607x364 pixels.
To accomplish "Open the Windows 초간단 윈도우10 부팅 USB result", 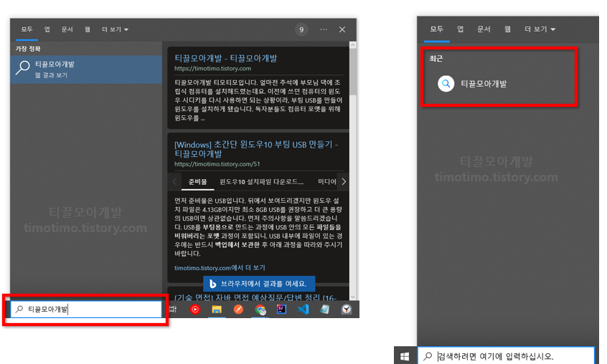I will click(256, 149).
